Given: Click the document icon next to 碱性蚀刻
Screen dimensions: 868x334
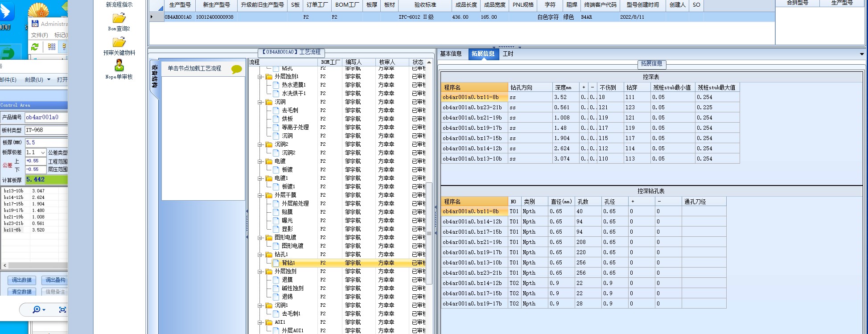Looking at the screenshot, I should click(x=276, y=289).
